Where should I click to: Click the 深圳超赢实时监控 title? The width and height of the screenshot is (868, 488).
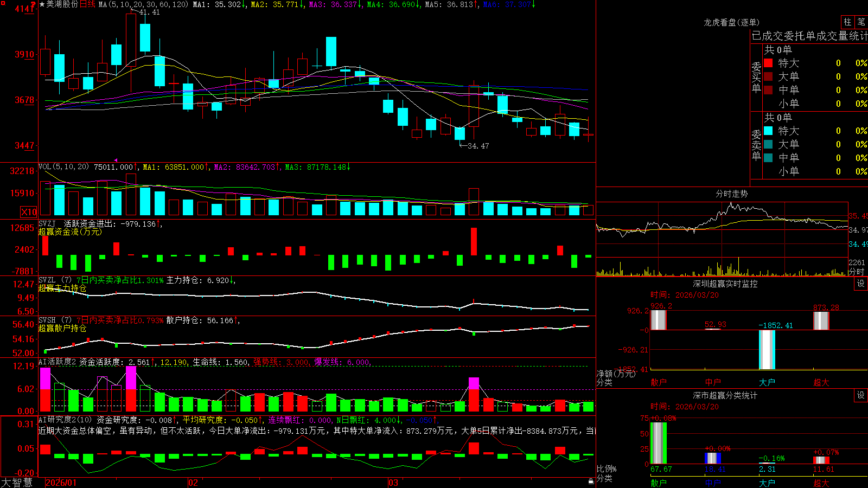(x=725, y=284)
